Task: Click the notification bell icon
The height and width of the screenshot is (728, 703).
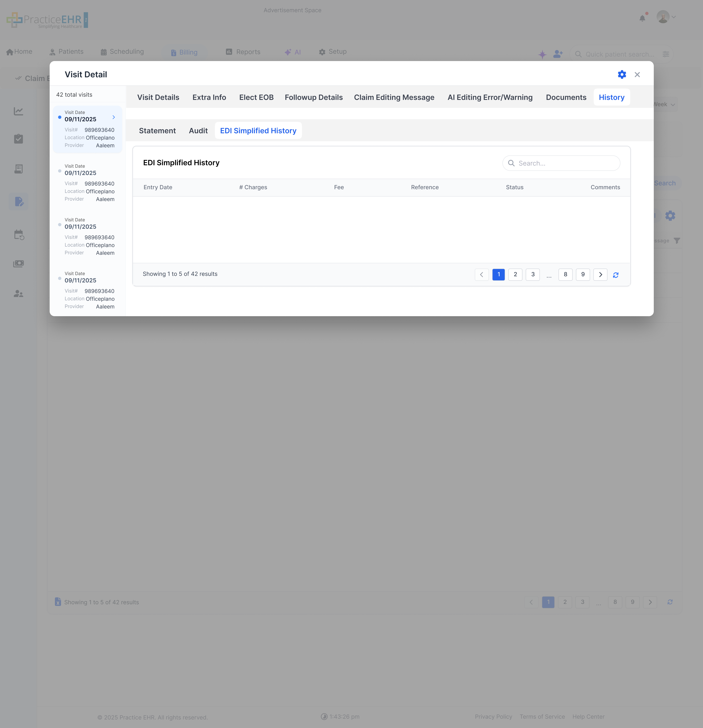Action: click(x=642, y=18)
